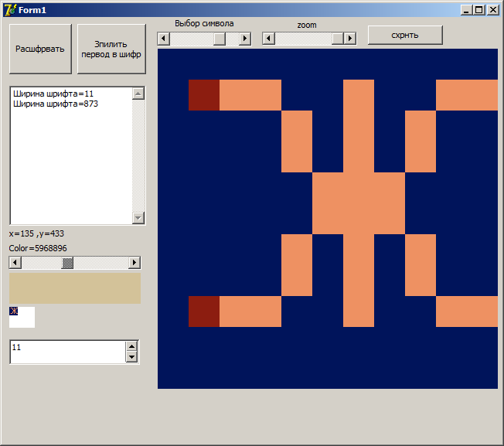Screen dimensions: 504x446
Task: Click the memo scroll up arrow
Action: coord(138,94)
